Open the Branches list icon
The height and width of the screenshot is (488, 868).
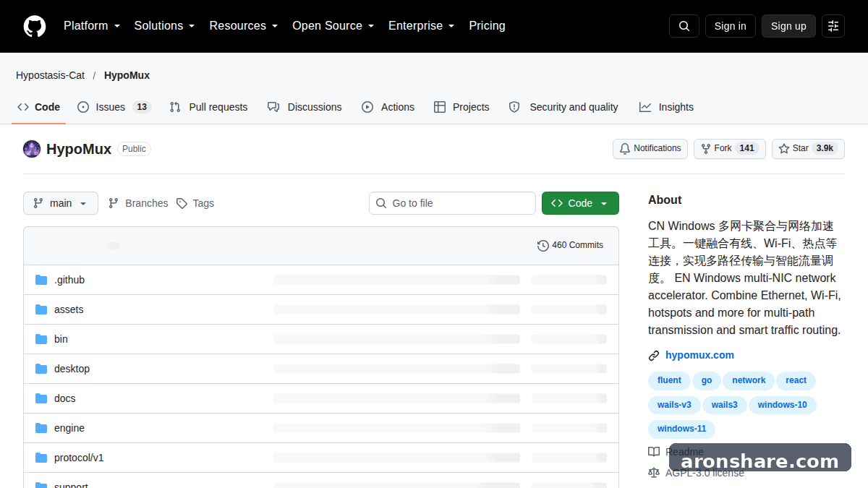(x=114, y=203)
